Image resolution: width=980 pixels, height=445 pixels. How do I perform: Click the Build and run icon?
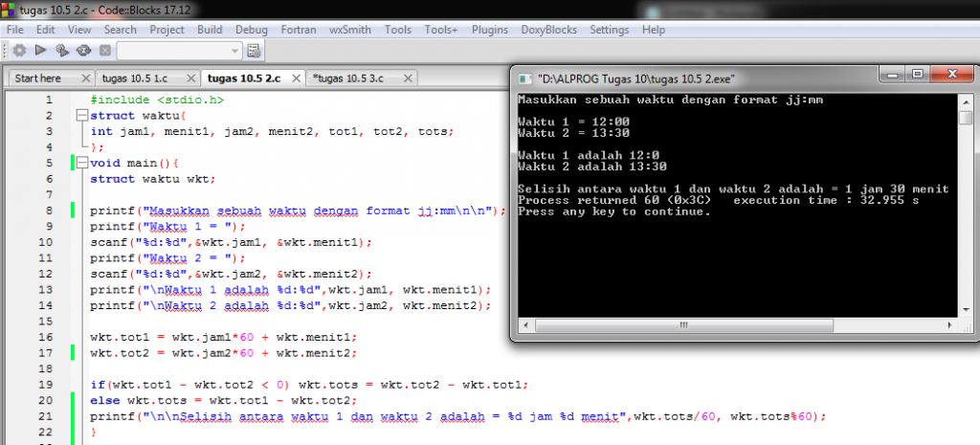click(62, 51)
